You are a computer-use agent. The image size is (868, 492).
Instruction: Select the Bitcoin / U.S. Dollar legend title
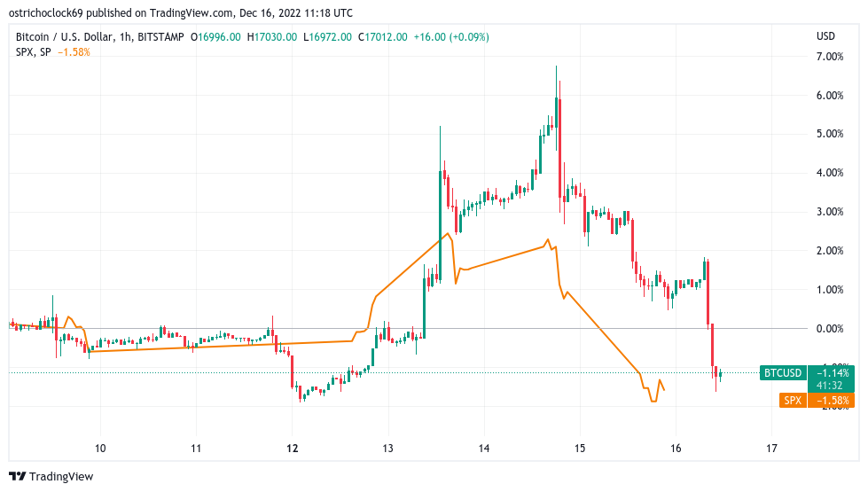[98, 37]
